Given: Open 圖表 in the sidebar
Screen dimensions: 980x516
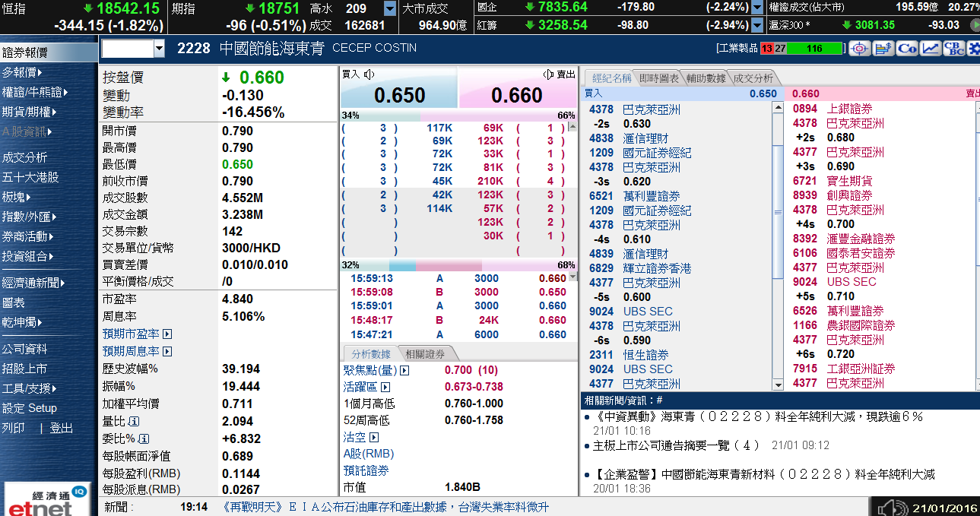Looking at the screenshot, I should coord(14,302).
